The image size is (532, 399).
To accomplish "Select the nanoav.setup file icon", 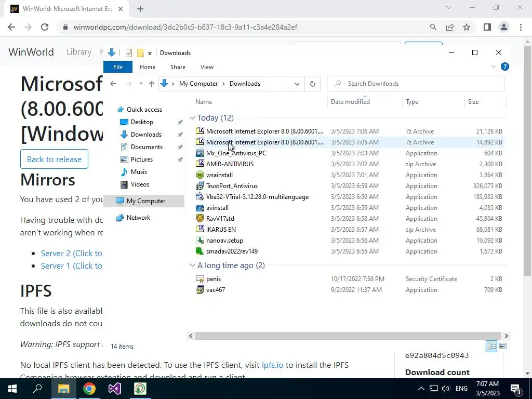I will tap(200, 240).
